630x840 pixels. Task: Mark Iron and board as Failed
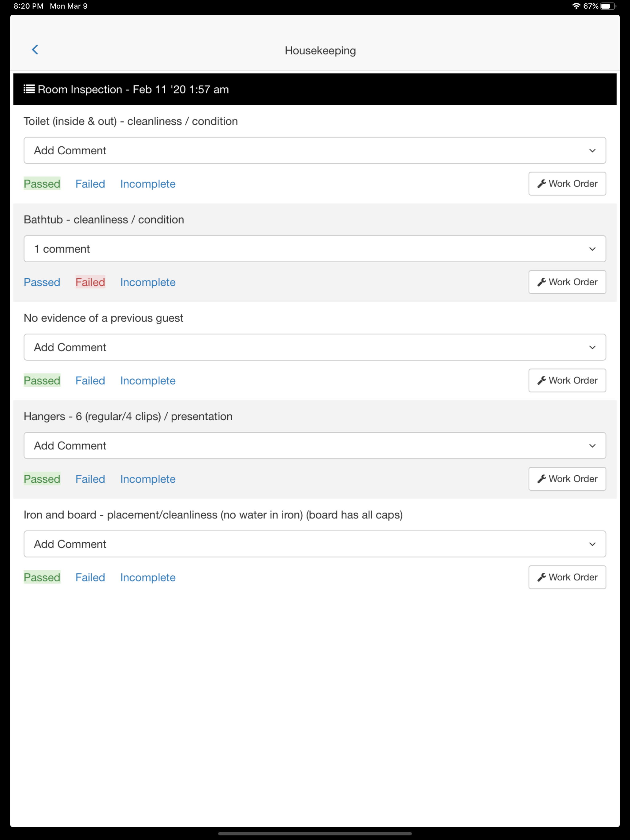(90, 577)
